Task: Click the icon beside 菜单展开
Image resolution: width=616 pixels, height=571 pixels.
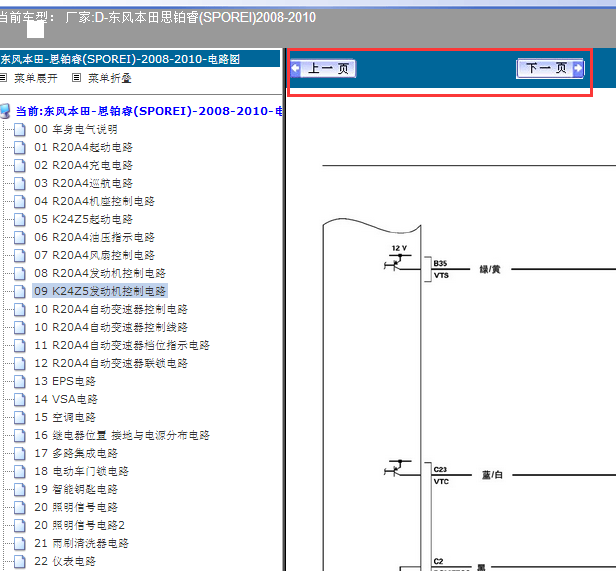Action: tap(4, 78)
